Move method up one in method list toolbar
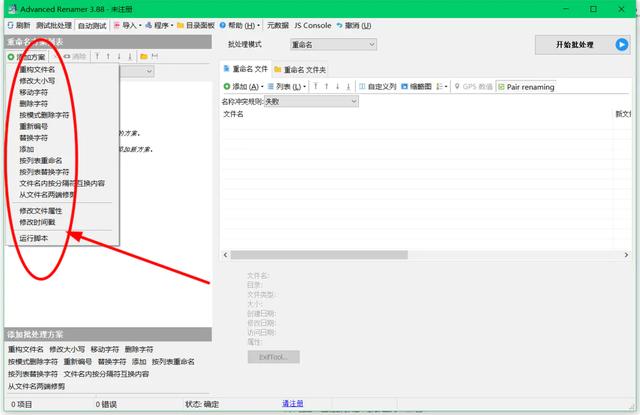Screen dimensions: 640x415 (108, 56)
